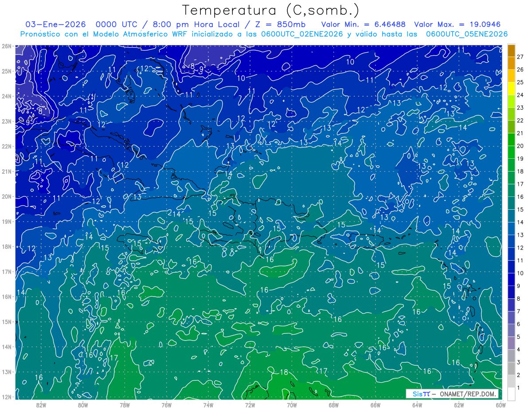Click the "13N" latitude axis label

tap(6, 372)
